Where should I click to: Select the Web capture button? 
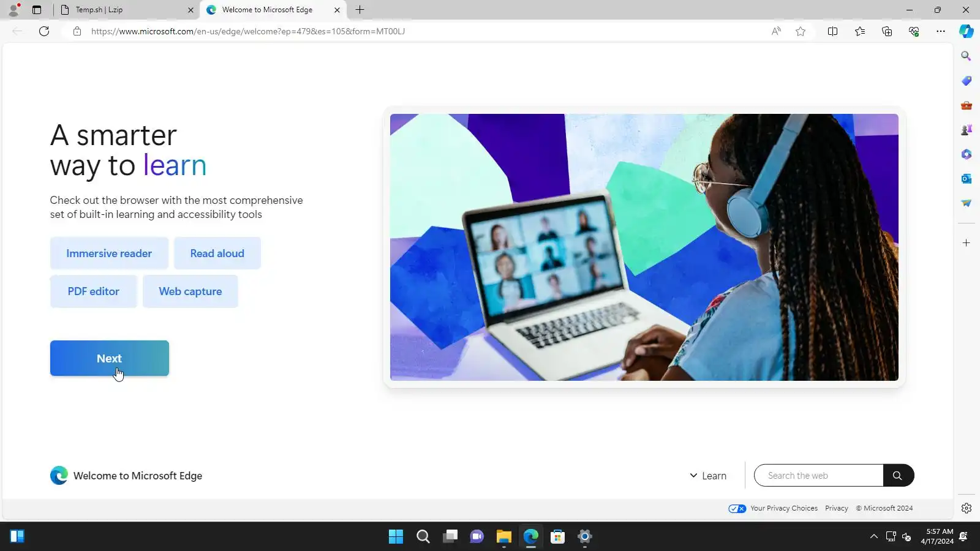click(190, 291)
